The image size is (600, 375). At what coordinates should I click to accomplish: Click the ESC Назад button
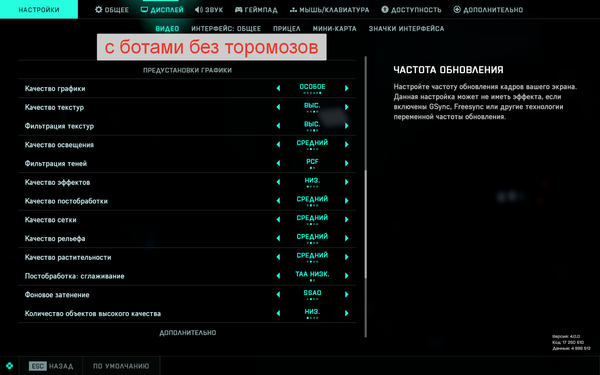pyautogui.click(x=51, y=366)
